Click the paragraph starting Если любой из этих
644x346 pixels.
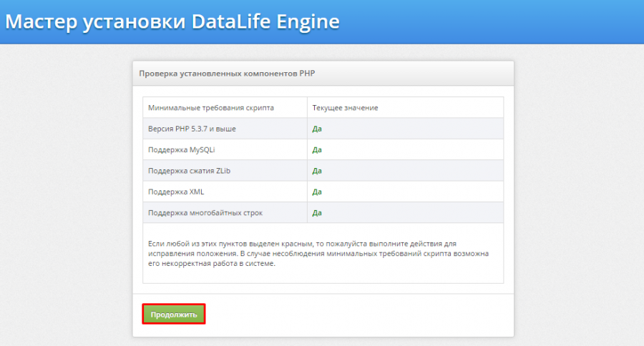[x=318, y=253]
